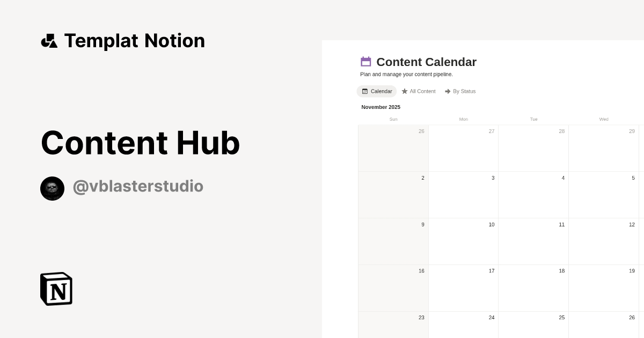644x338 pixels.
Task: Click the Sun column header
Action: pyautogui.click(x=393, y=119)
